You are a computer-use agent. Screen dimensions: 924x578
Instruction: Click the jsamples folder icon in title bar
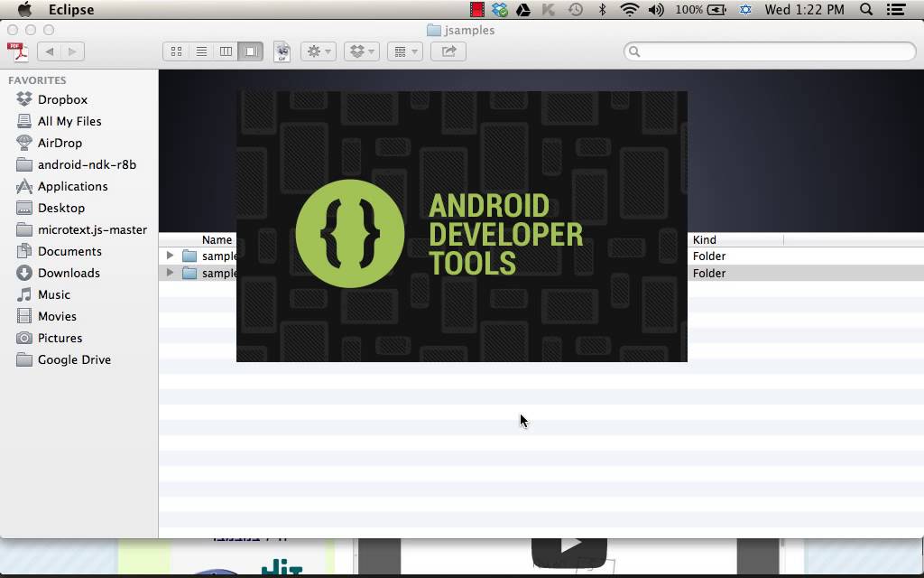click(x=434, y=30)
